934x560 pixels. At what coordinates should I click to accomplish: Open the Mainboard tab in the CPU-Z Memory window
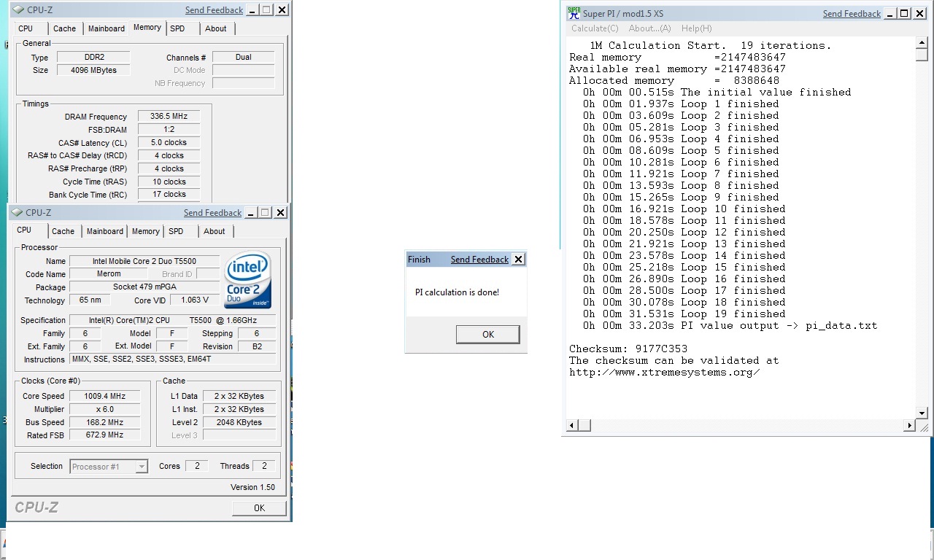107,28
